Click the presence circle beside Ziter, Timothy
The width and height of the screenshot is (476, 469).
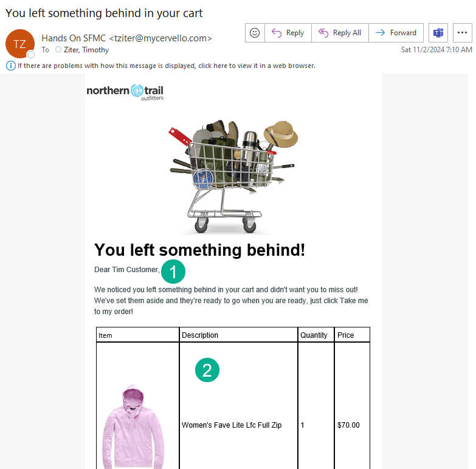58,50
